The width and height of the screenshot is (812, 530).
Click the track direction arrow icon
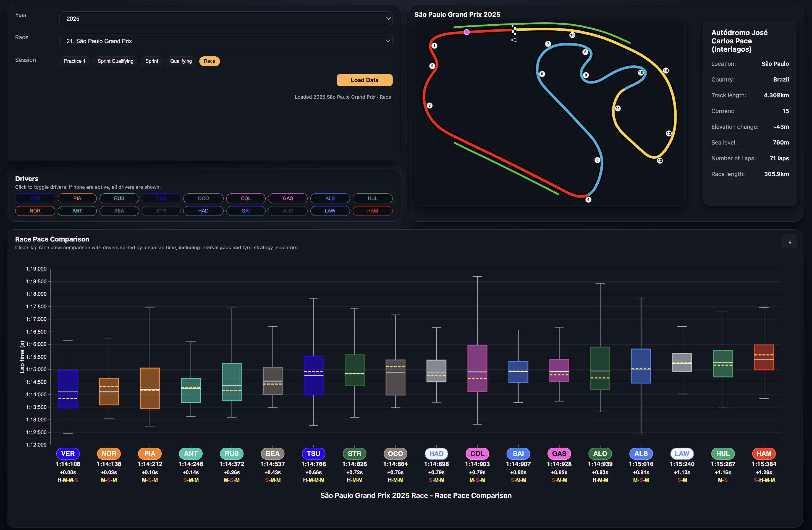pos(514,40)
